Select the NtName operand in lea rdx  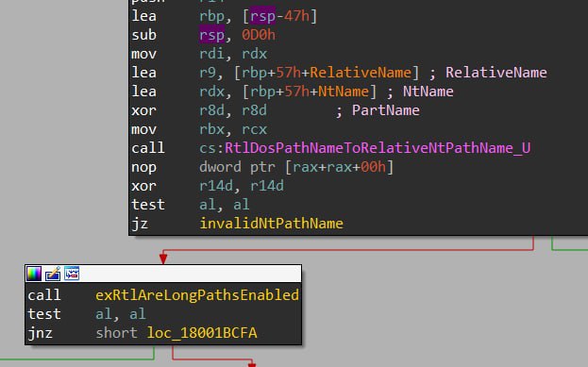(x=344, y=92)
